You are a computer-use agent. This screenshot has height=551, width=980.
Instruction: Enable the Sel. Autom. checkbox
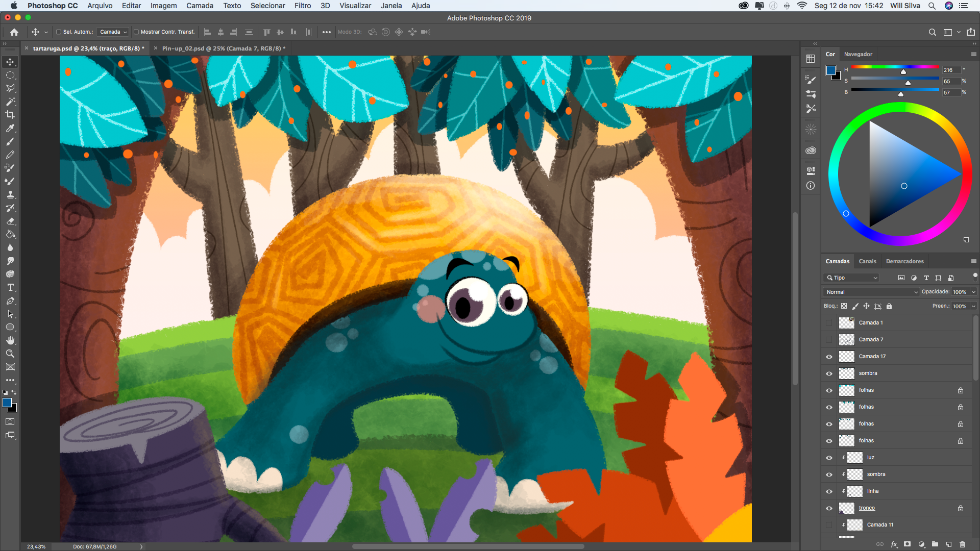pyautogui.click(x=59, y=32)
